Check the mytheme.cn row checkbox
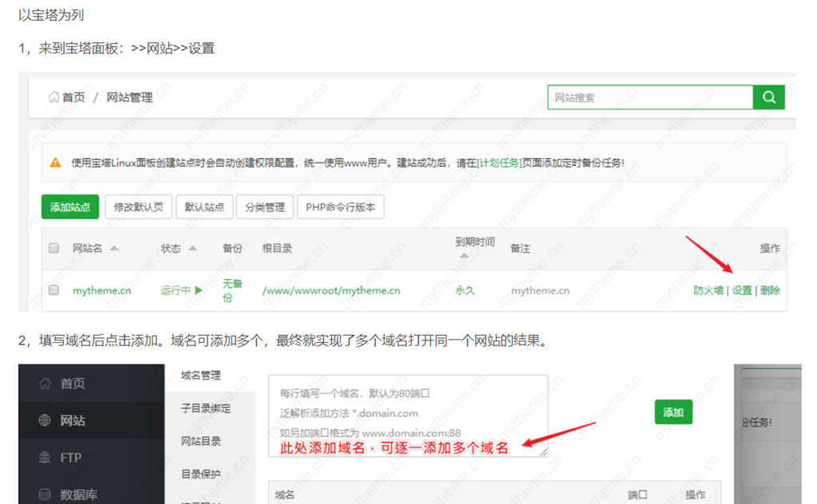 tap(54, 290)
